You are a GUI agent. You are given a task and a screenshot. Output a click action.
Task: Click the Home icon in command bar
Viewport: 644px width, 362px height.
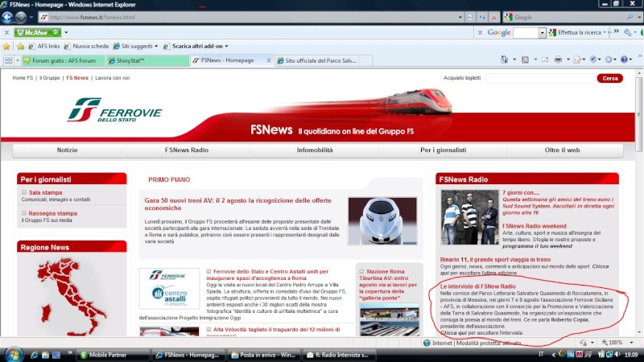(505, 60)
